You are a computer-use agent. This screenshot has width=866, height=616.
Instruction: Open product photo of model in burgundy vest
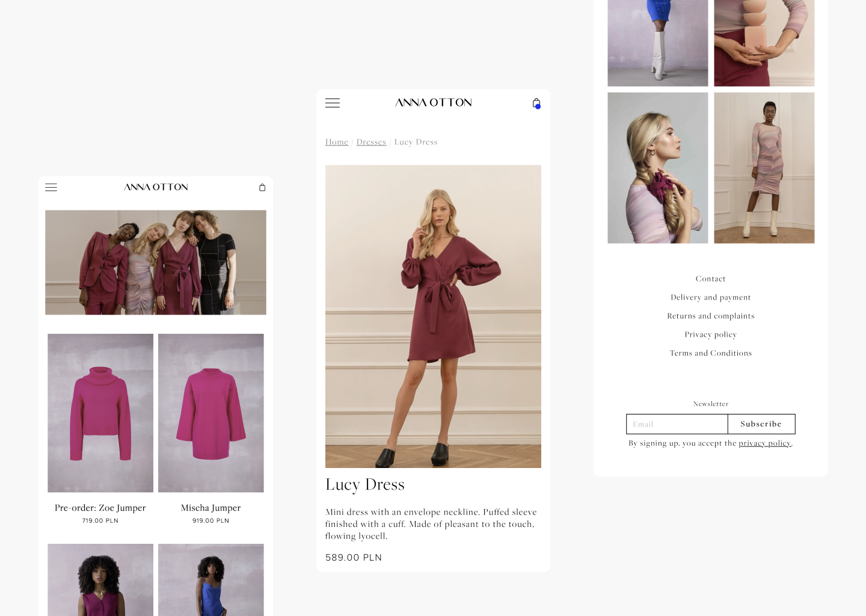[100, 580]
